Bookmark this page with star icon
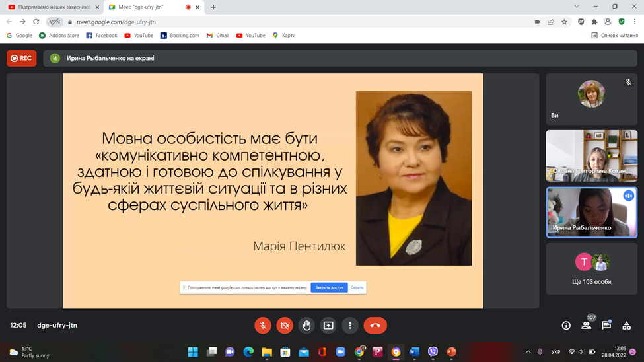The width and height of the screenshot is (644, 362). [564, 22]
